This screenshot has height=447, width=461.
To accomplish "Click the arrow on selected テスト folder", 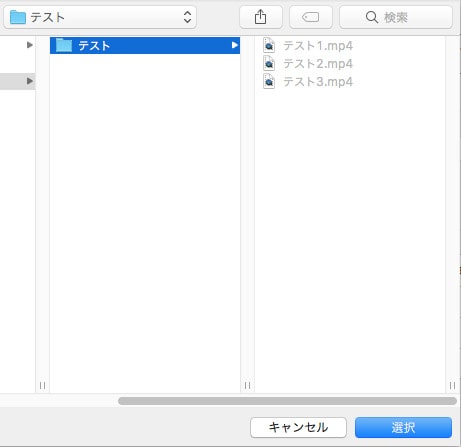I will pyautogui.click(x=235, y=45).
